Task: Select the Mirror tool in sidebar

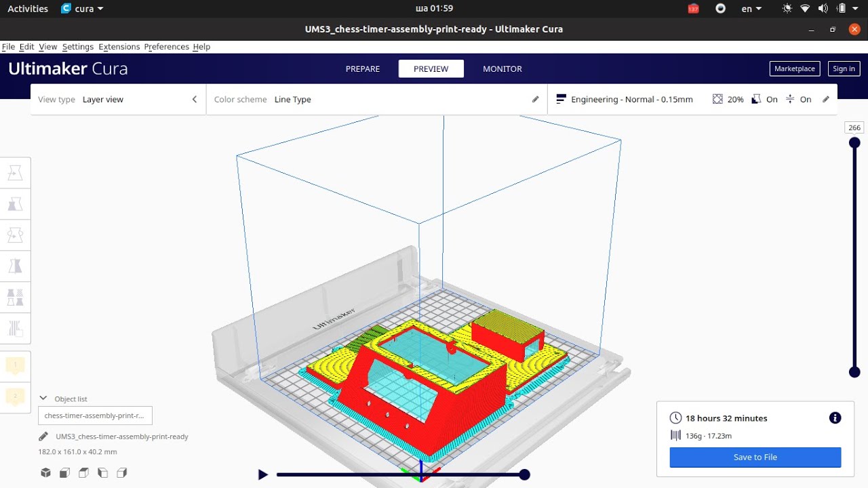Action: pyautogui.click(x=15, y=266)
